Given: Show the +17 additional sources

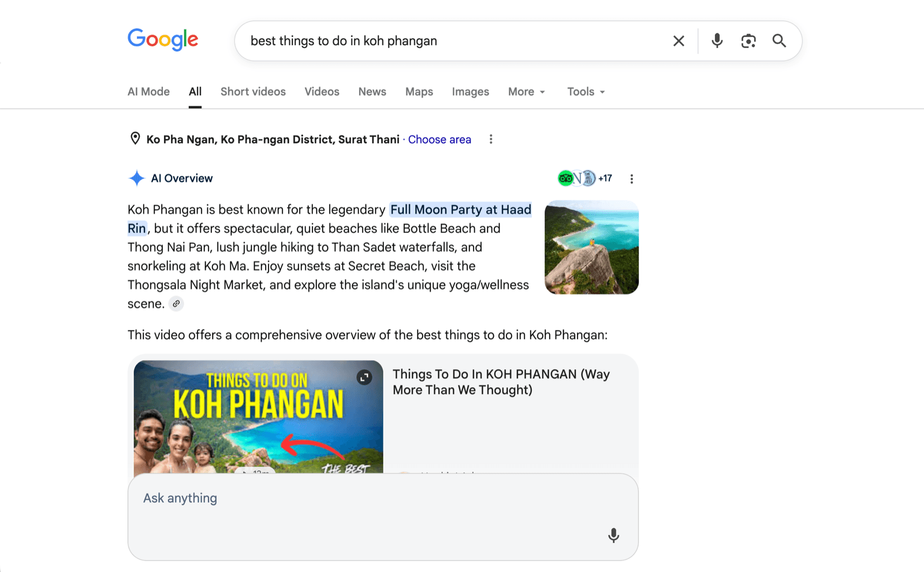Looking at the screenshot, I should tap(605, 178).
